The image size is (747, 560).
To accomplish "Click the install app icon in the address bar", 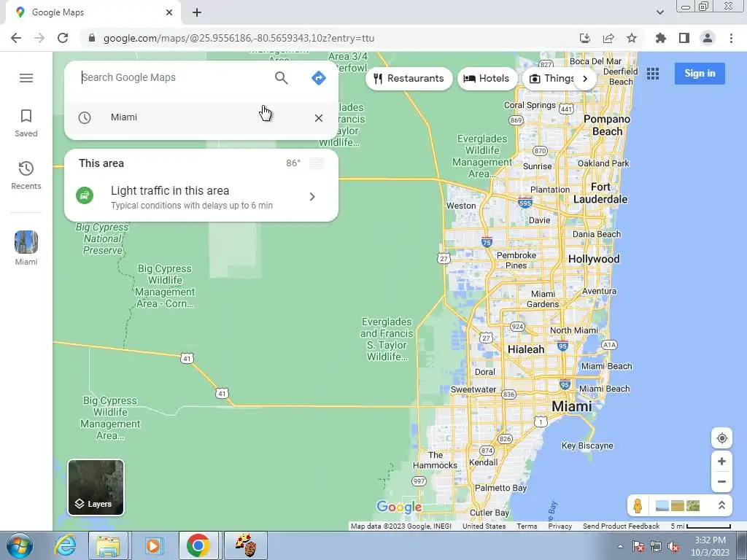I will point(584,38).
